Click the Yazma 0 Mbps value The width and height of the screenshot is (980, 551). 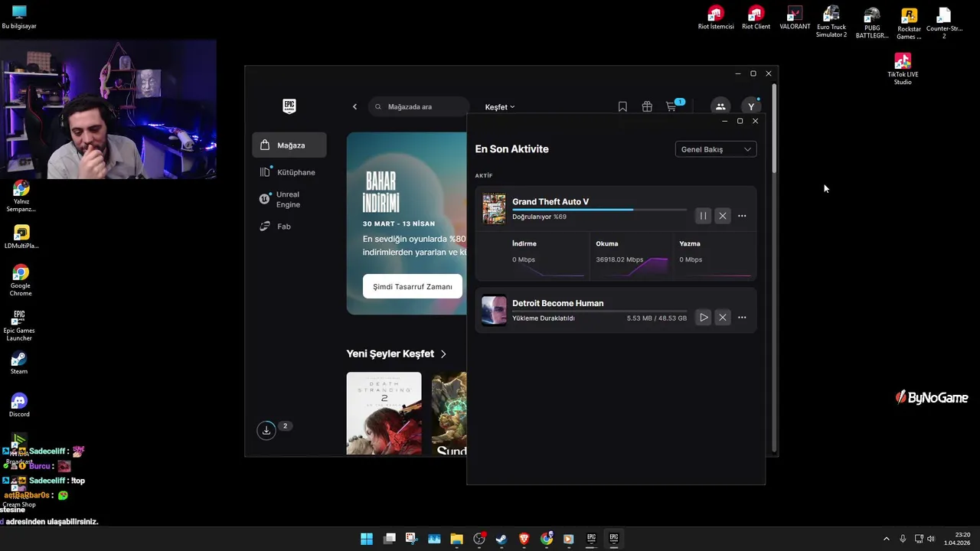(x=691, y=259)
